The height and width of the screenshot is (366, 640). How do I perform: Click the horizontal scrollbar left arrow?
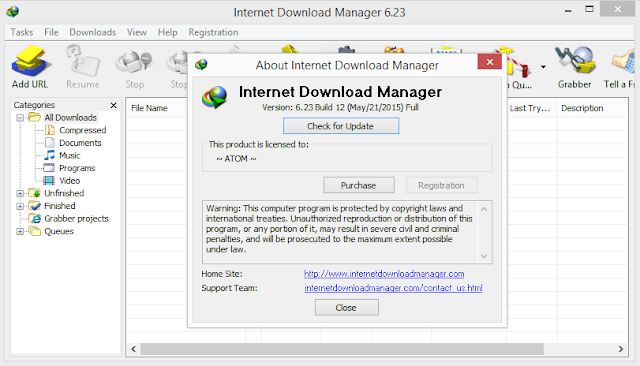(133, 349)
